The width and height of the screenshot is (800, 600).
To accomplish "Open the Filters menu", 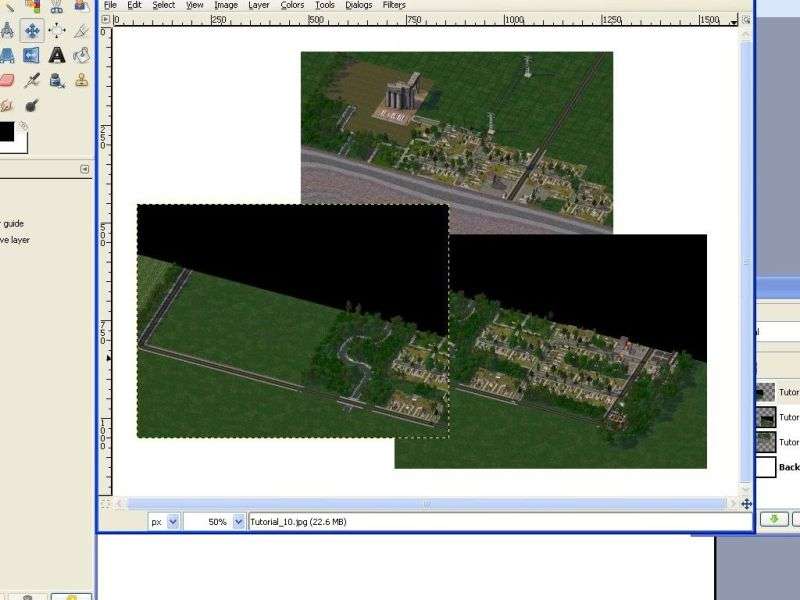I will (393, 5).
